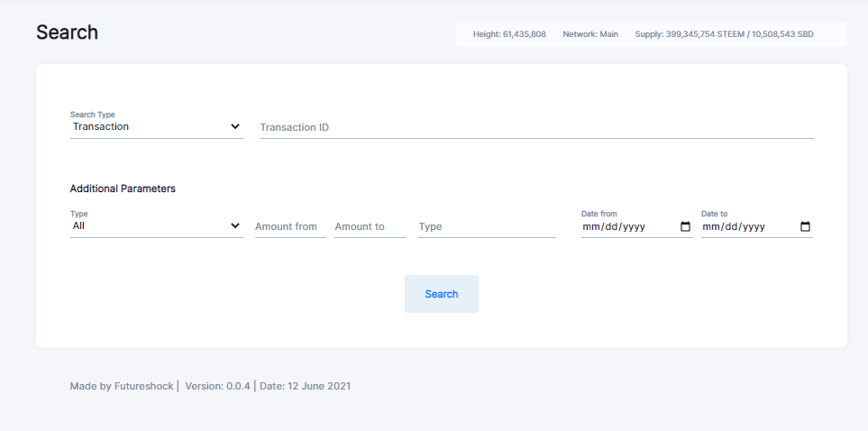
Task: Click the Height: 61,435,808 status text
Action: tap(509, 34)
